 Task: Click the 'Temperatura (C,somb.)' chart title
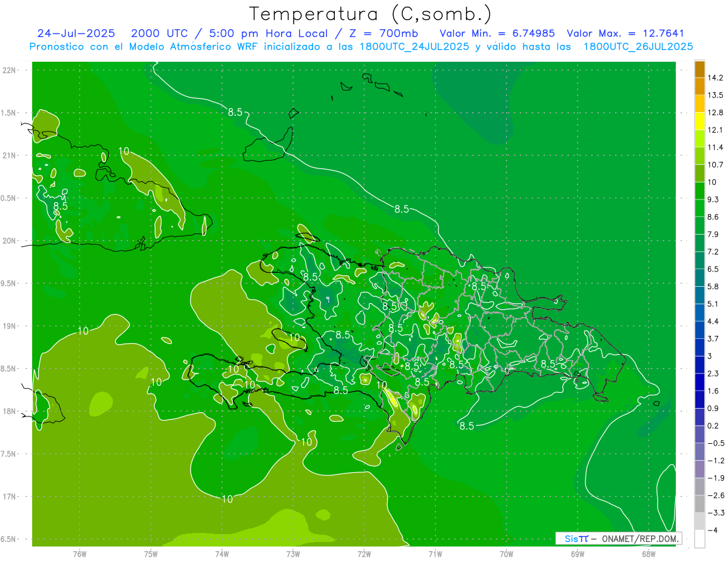pos(371,14)
